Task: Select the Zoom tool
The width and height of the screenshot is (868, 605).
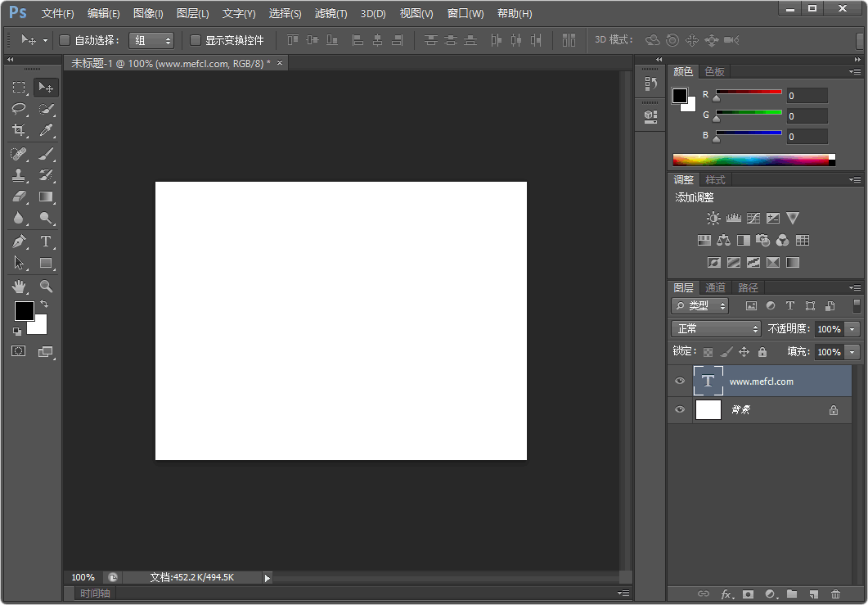Action: (47, 286)
